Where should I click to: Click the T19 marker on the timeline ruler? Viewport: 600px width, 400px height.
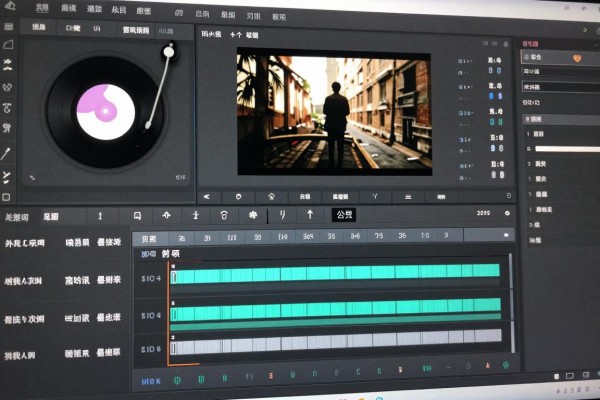[x=282, y=237]
